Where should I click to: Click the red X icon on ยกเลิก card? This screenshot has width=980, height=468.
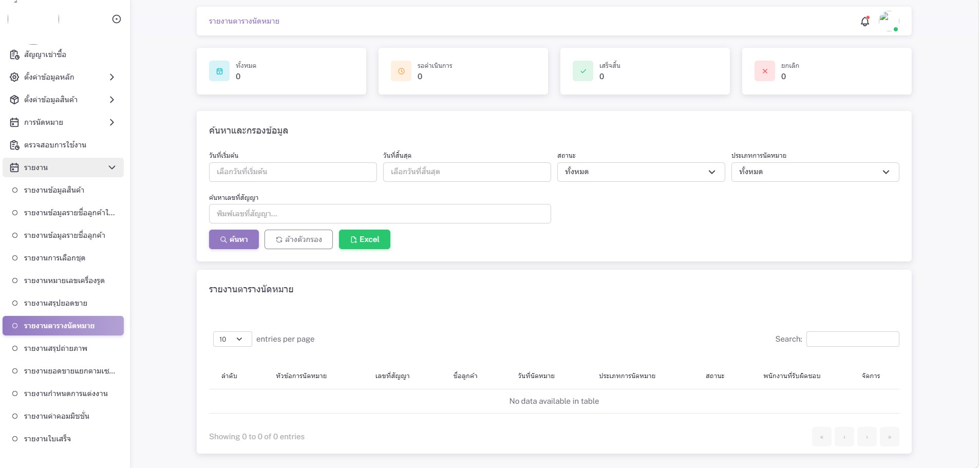coord(765,71)
